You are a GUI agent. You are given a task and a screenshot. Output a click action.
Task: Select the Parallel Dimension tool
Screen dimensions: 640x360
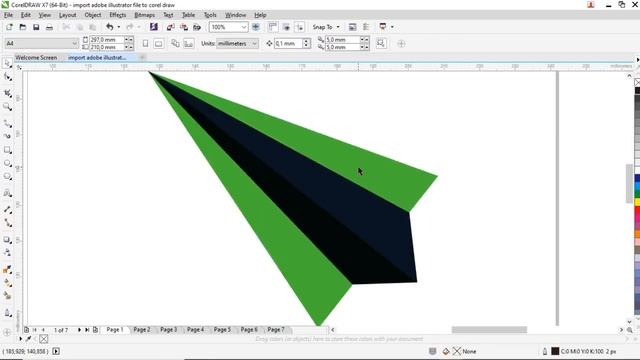pyautogui.click(x=7, y=209)
